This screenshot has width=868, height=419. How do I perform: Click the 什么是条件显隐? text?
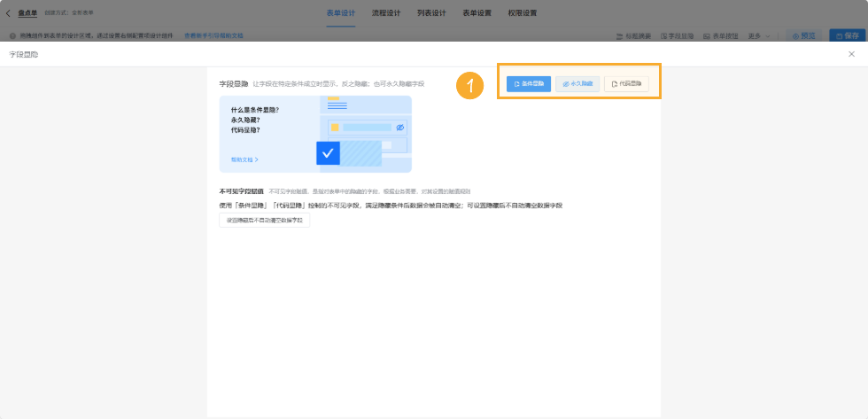coord(255,110)
